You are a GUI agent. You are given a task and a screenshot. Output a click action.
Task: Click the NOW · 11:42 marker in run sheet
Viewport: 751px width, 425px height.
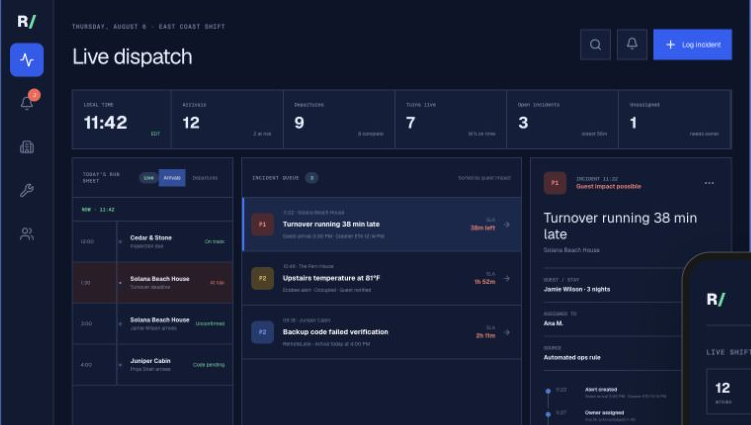point(98,209)
